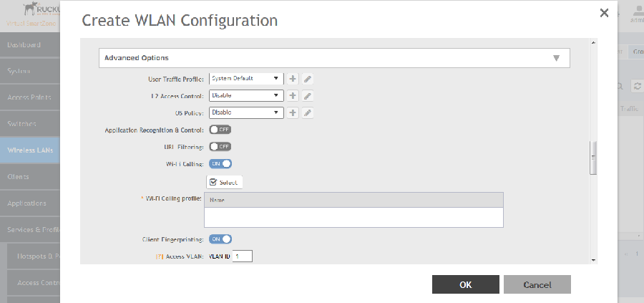Turn on URL Filtering switch
Screen dimensions: 644x303
point(220,147)
